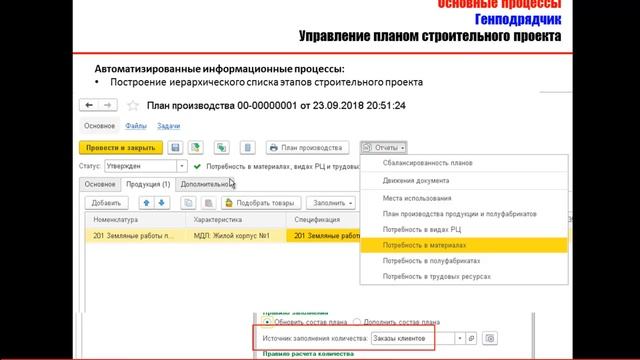Expand the Заполнить dropdown button
Image resolution: width=640 pixels, height=360 pixels.
[x=331, y=203]
